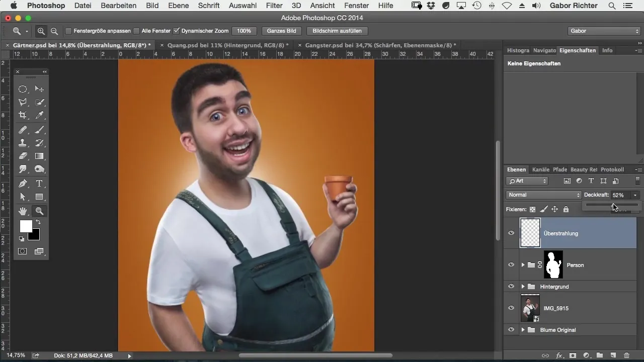
Task: Delete layer with trash icon
Action: (626, 355)
